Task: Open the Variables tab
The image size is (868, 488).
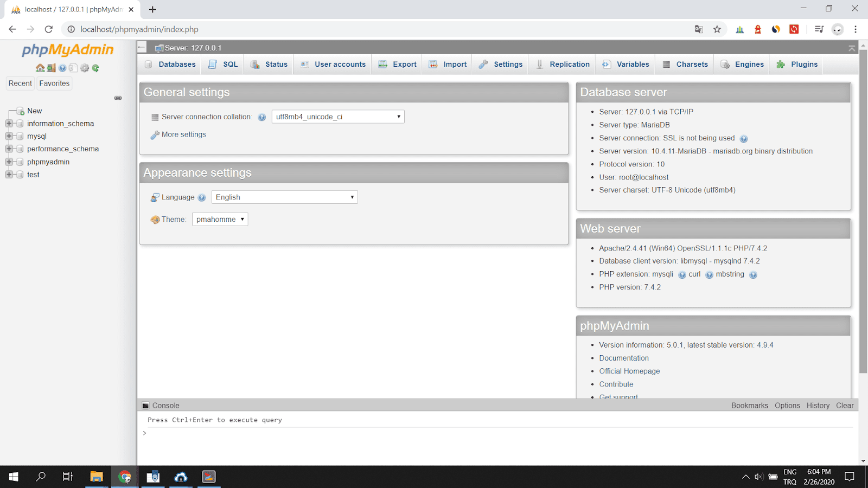Action: tap(626, 65)
